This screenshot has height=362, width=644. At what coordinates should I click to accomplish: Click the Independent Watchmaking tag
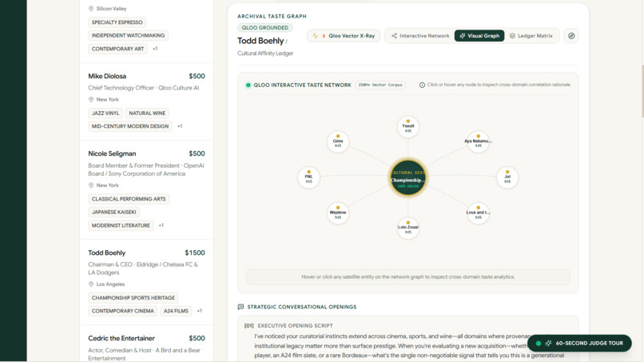click(x=128, y=35)
